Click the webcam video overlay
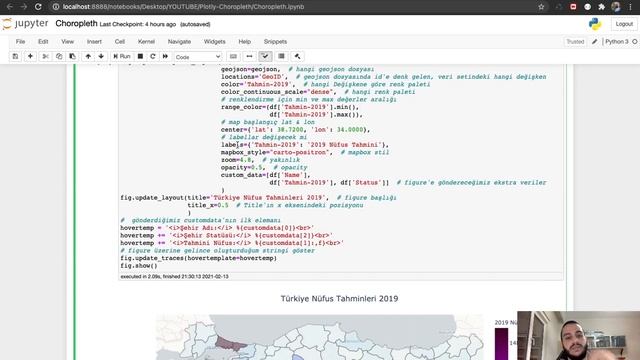Viewport: 640px width, 360px height. point(578,336)
